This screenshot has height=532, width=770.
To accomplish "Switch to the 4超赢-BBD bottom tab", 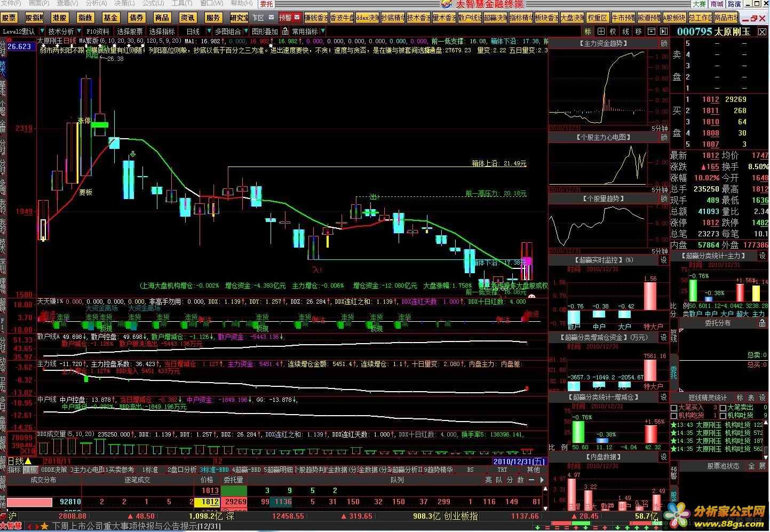I will click(x=246, y=470).
